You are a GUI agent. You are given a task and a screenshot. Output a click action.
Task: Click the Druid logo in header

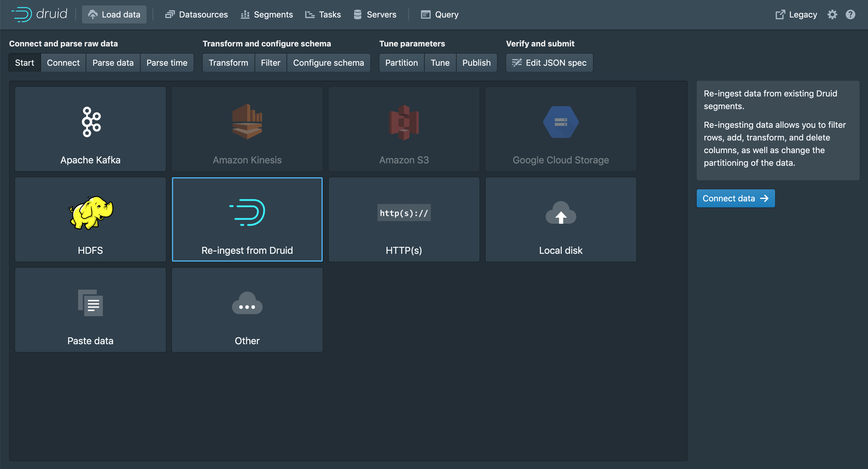pyautogui.click(x=40, y=14)
